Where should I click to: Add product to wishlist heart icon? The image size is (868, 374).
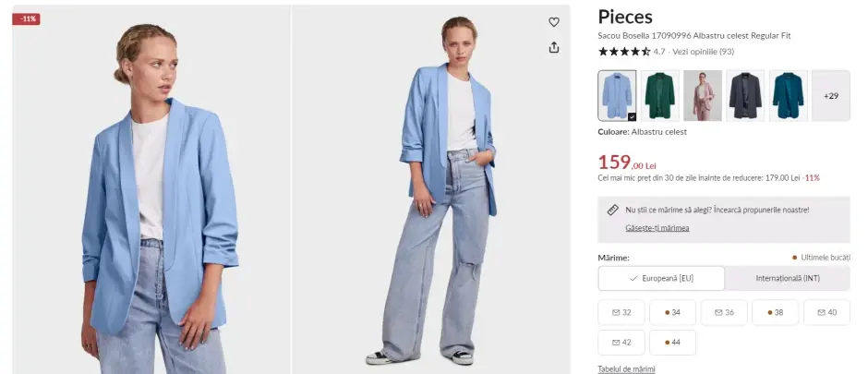tap(553, 22)
